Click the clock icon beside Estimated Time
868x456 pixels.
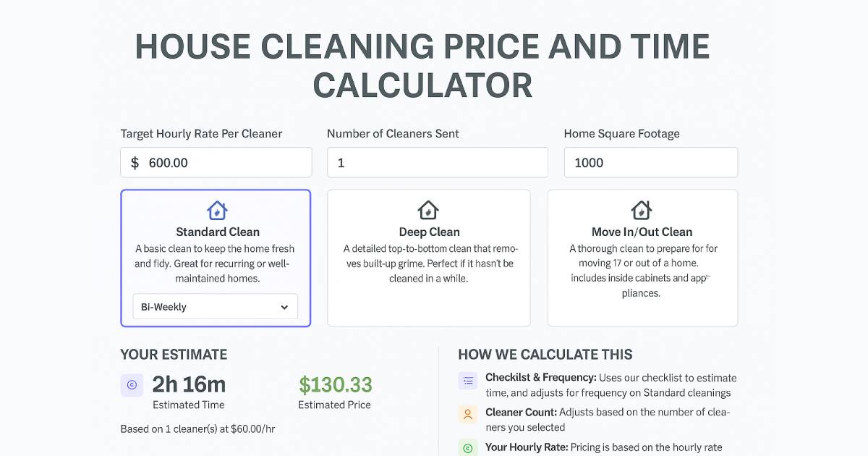pos(132,385)
